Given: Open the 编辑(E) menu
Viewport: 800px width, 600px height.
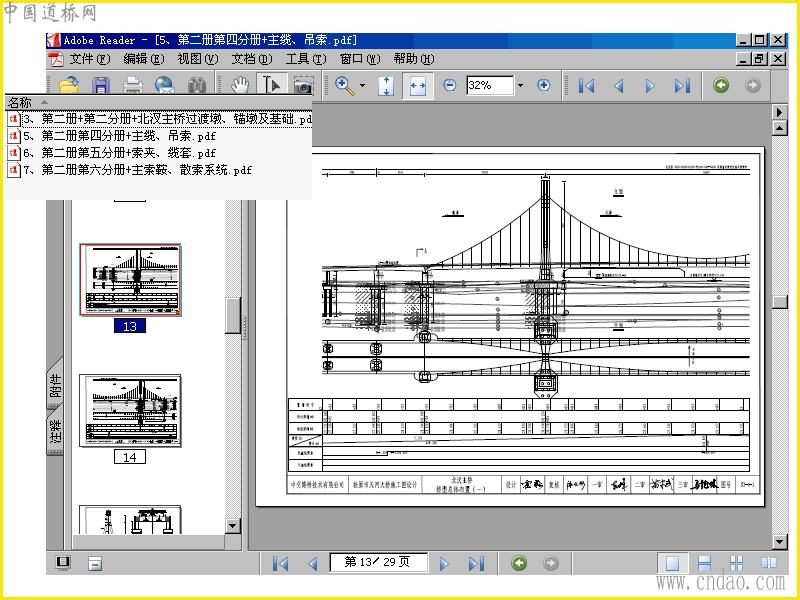Looking at the screenshot, I should [144, 59].
